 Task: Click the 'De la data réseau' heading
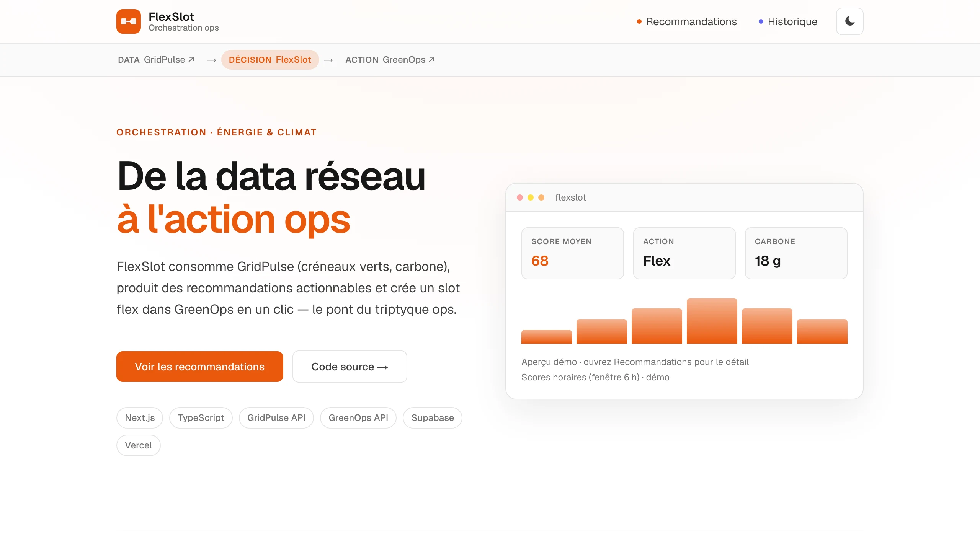click(x=271, y=176)
